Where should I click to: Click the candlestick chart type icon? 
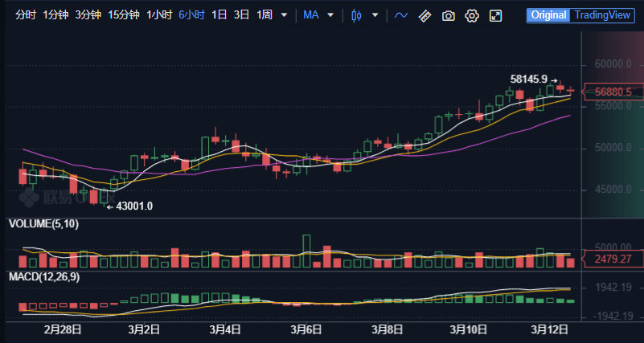356,16
